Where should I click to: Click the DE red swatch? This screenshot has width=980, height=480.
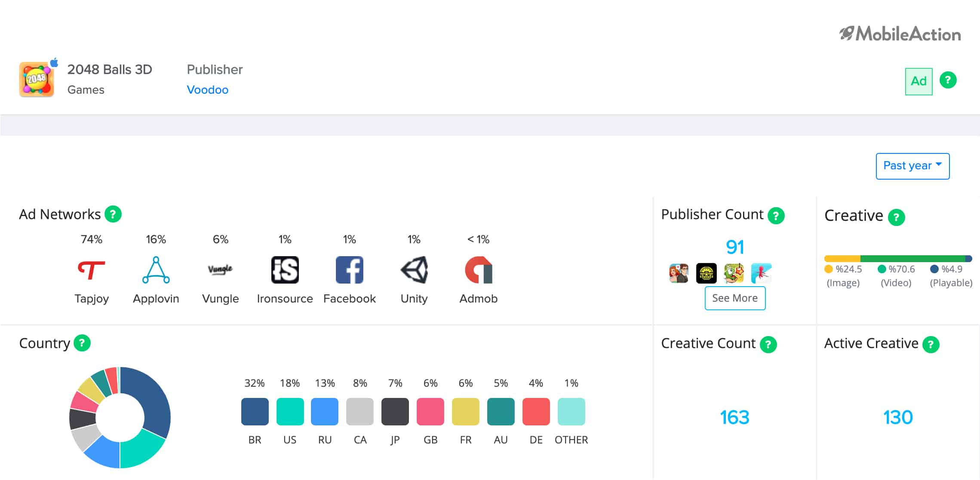pos(536,412)
